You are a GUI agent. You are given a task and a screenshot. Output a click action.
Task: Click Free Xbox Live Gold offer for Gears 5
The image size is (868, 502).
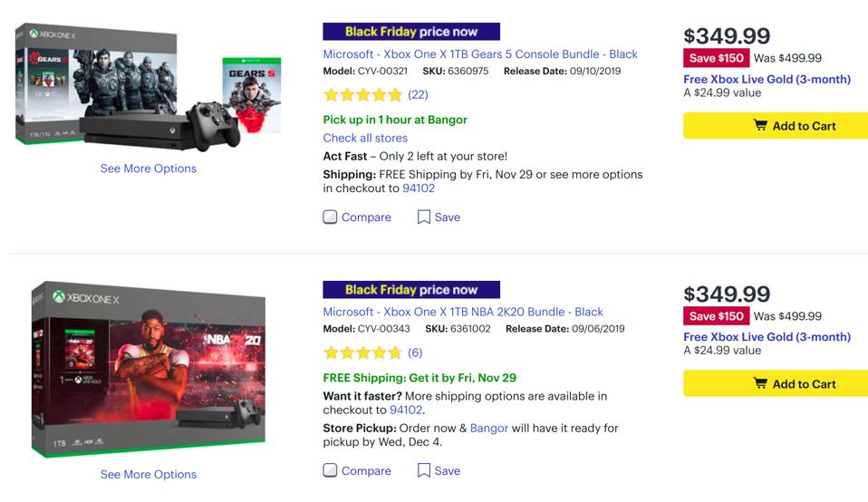[x=767, y=80]
